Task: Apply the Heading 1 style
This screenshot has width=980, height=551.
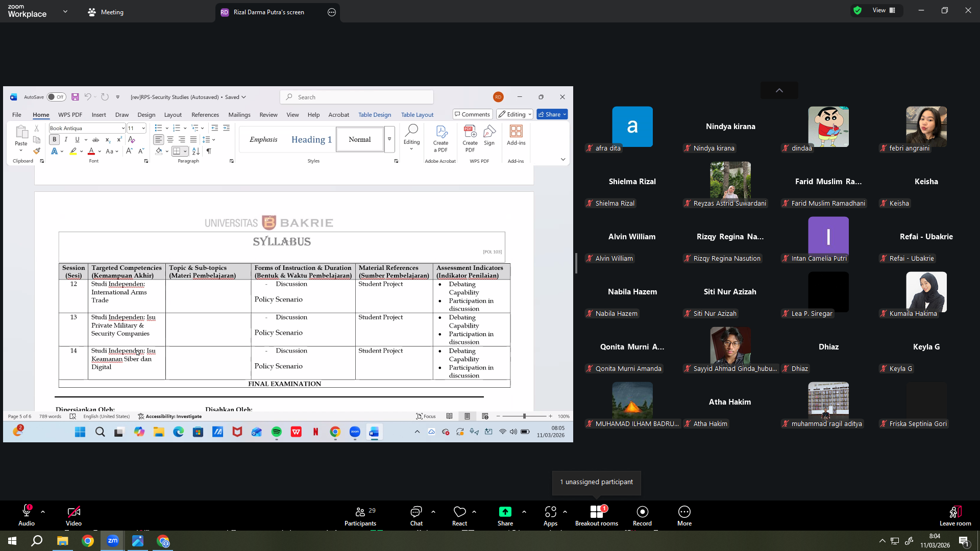Action: point(311,139)
